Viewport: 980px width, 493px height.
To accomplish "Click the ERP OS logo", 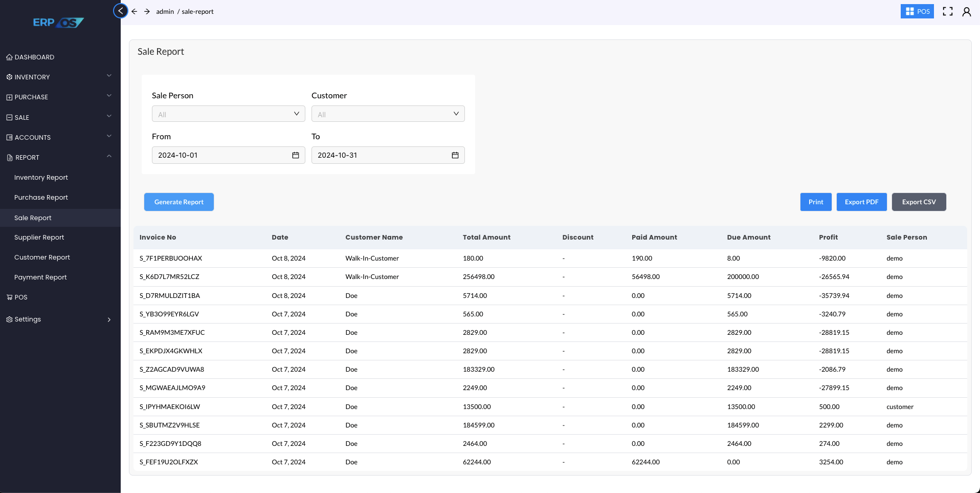I will [59, 22].
